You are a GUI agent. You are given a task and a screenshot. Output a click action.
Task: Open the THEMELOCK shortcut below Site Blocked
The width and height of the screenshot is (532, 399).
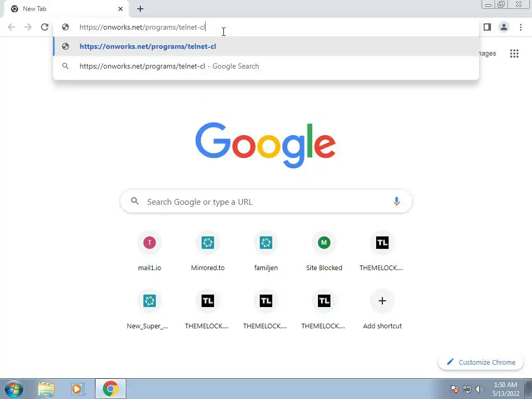click(x=324, y=310)
